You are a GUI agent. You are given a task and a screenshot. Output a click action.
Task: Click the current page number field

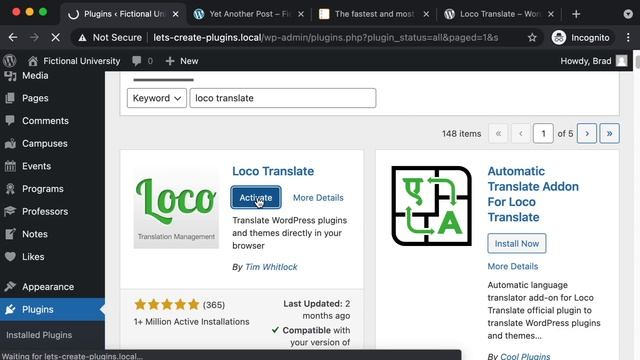click(543, 133)
